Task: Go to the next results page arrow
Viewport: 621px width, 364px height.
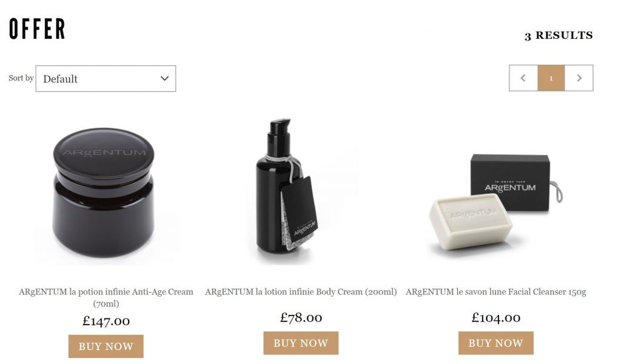Action: [x=579, y=78]
